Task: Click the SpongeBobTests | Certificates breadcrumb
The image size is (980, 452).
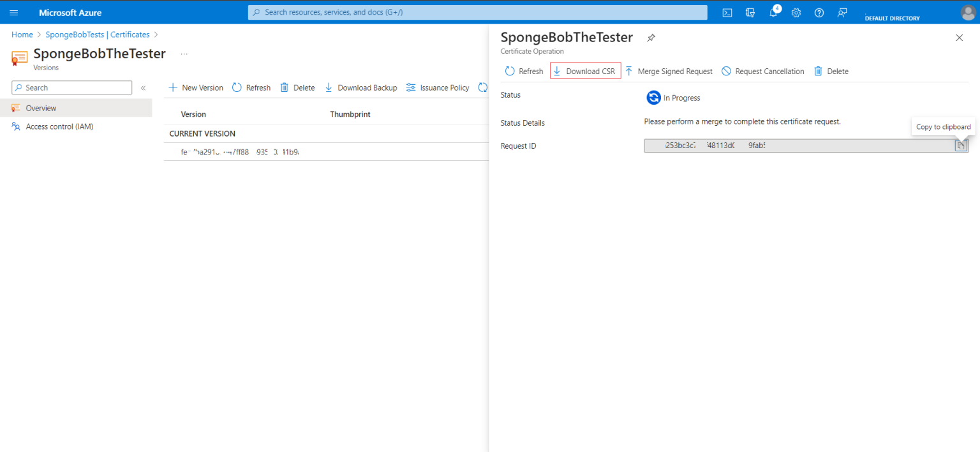Action: (x=98, y=34)
